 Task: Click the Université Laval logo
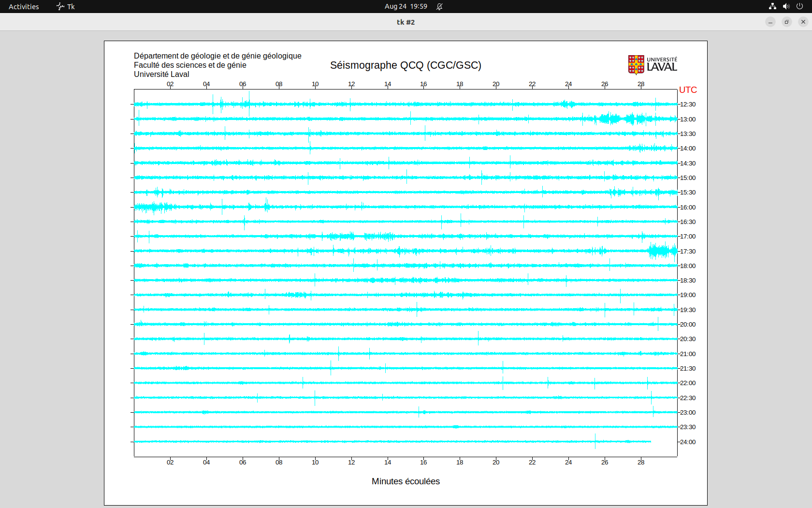tap(652, 64)
